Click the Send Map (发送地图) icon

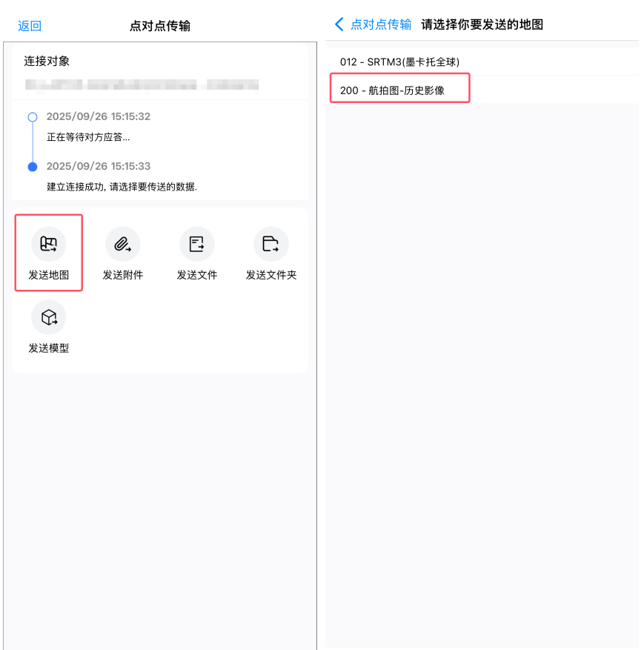48,244
